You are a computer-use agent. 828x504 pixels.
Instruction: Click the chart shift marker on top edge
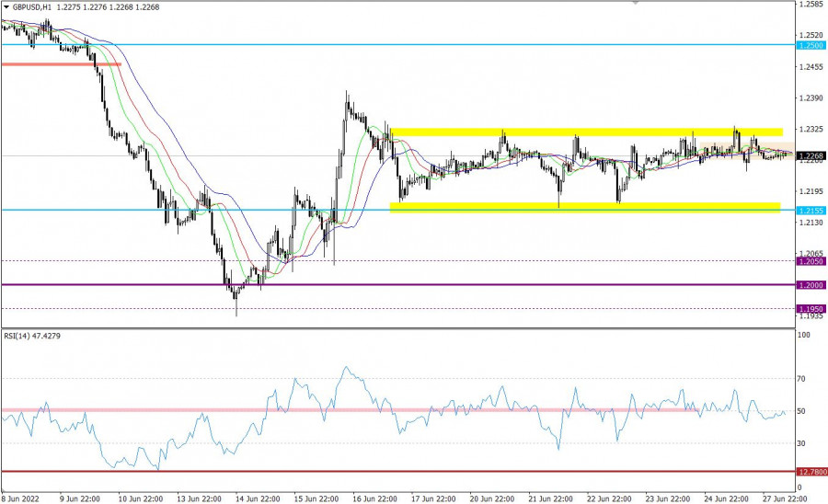[x=636, y=3]
